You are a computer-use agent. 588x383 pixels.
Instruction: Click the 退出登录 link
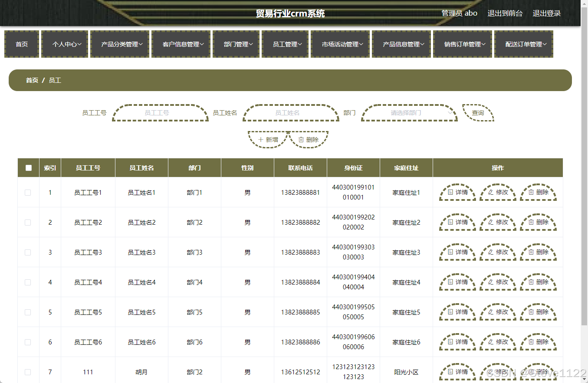click(546, 13)
